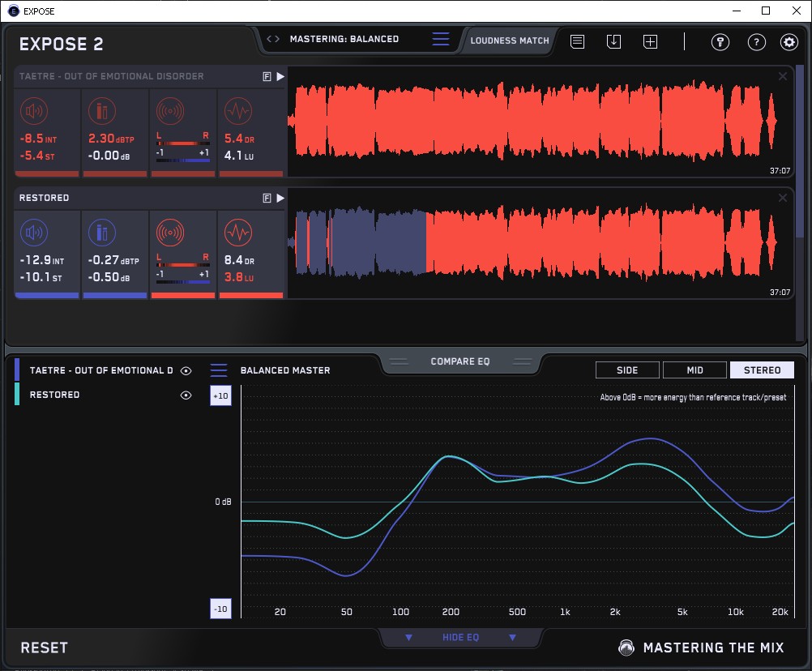This screenshot has height=671, width=812.
Task: Remove the RESTORED track with its X
Action: pos(783,198)
